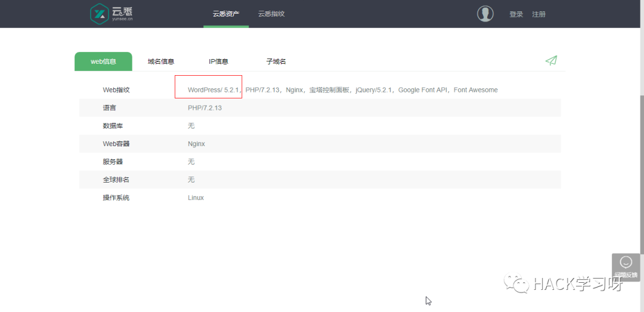Viewport: 644px width, 312px height.
Task: Click the Linux value text
Action: [x=196, y=197]
